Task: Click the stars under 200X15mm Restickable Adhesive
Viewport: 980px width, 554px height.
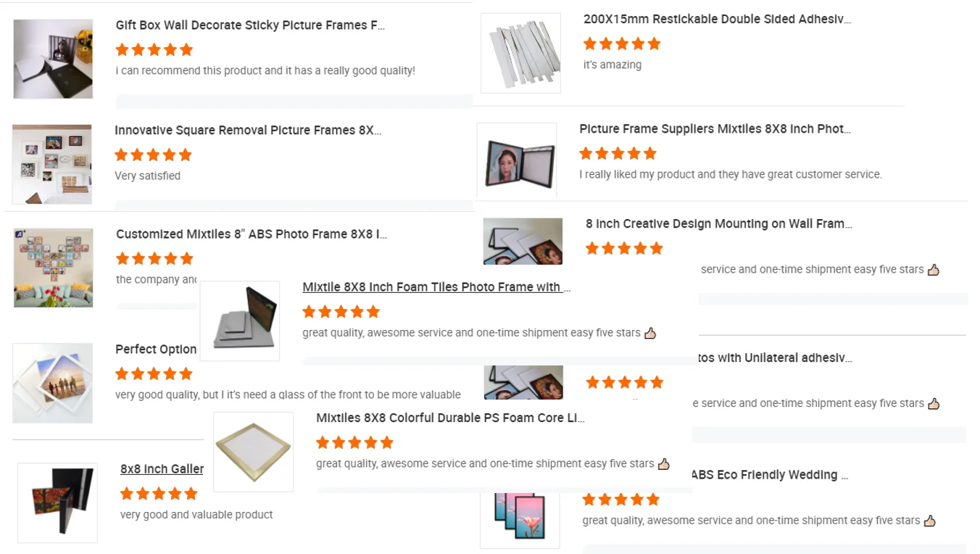Action: 622,44
